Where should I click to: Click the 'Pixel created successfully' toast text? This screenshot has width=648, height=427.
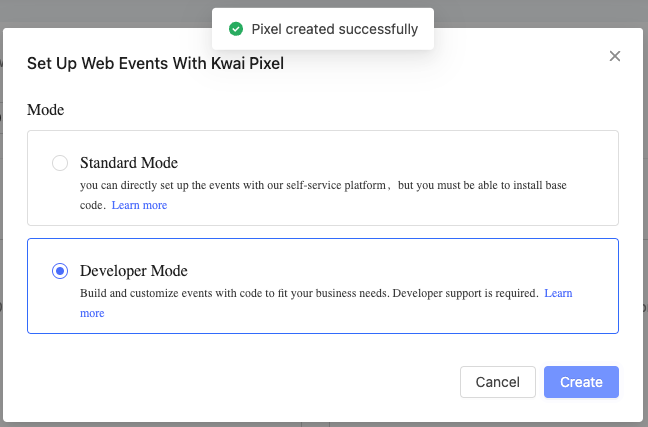335,29
